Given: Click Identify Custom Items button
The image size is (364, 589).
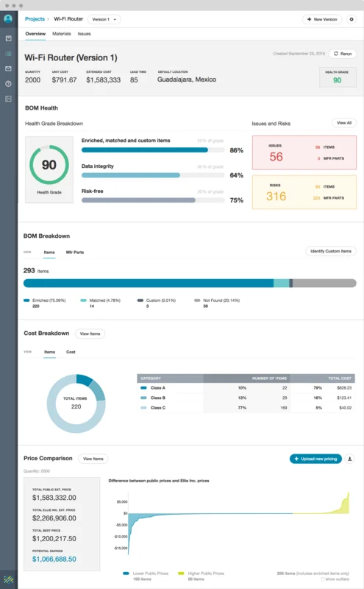Looking at the screenshot, I should [331, 251].
